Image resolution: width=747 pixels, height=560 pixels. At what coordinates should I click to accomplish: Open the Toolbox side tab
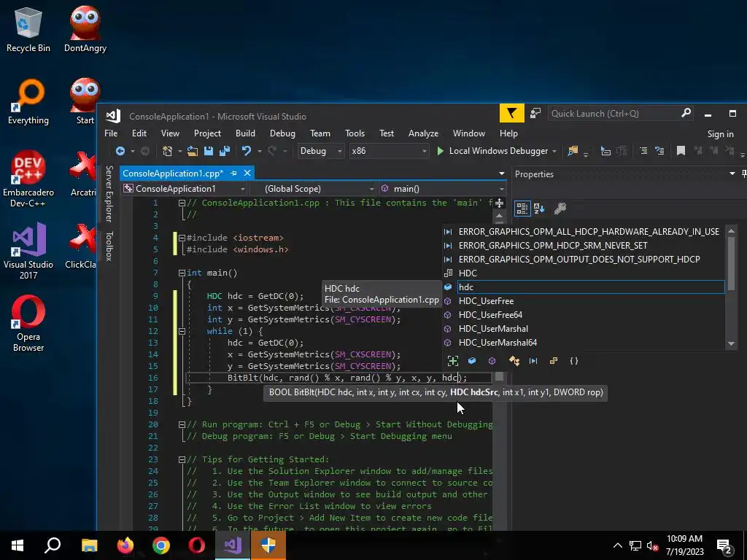click(x=109, y=246)
